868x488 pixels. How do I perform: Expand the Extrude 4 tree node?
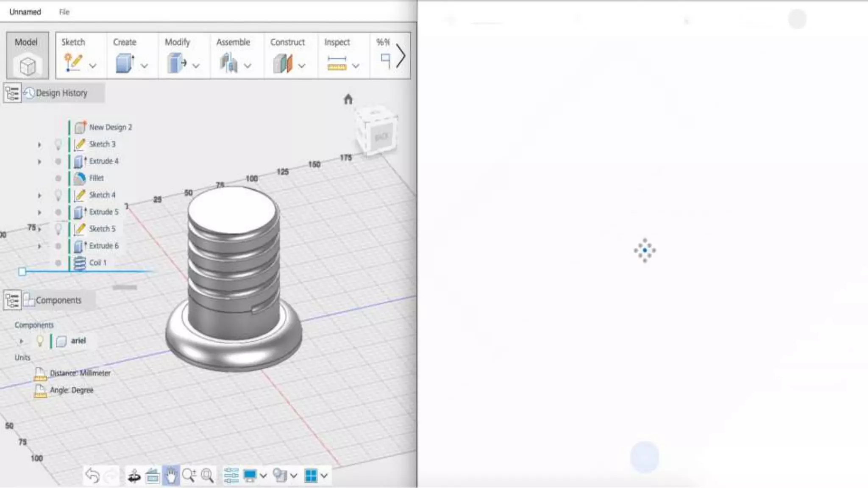[39, 162]
